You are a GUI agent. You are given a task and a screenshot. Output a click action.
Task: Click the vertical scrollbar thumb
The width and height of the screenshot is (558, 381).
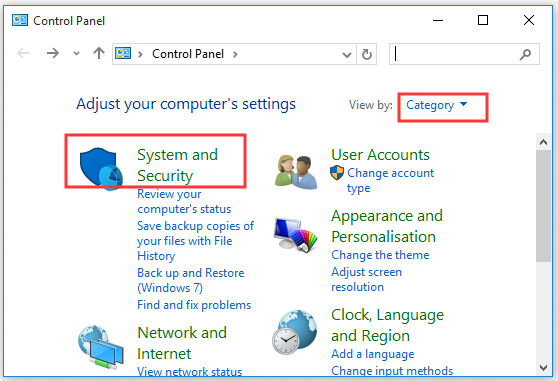coord(543,206)
